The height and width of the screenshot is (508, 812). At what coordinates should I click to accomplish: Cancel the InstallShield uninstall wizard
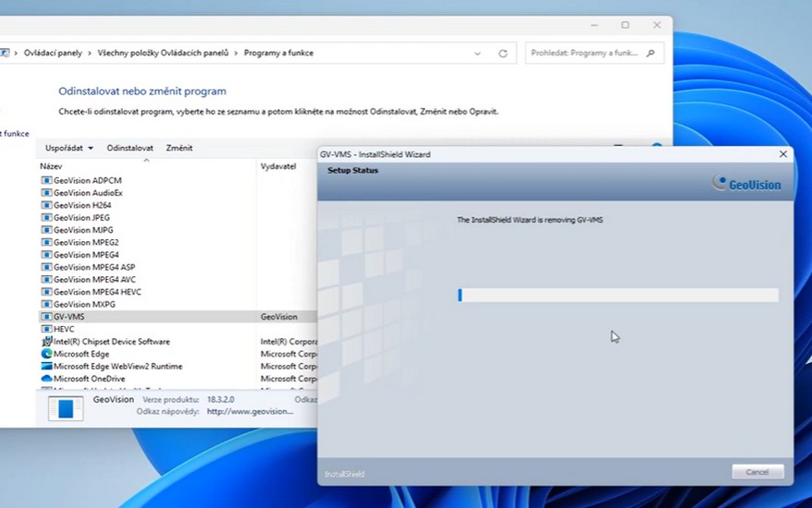758,472
